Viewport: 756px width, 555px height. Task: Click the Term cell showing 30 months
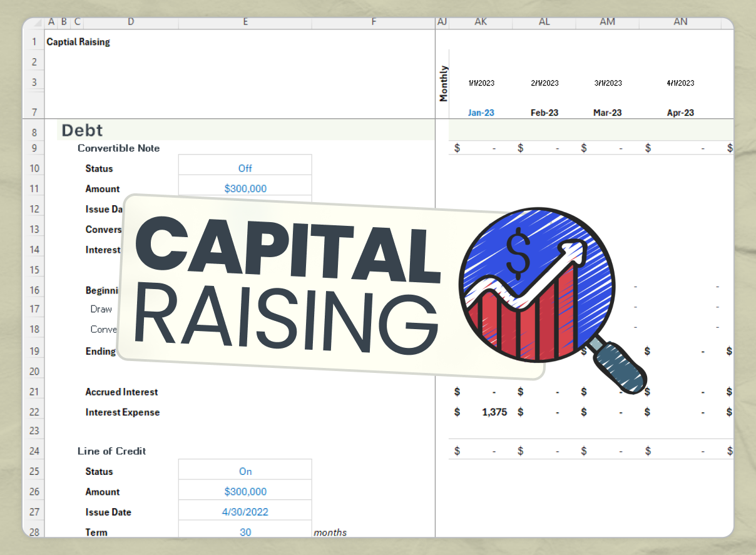tap(245, 532)
